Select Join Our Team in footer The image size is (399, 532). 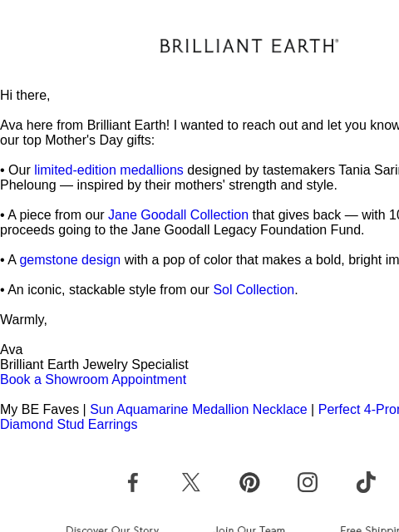coord(249,529)
